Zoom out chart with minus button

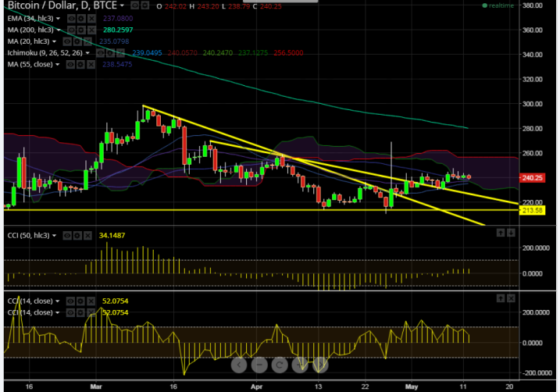259,365
